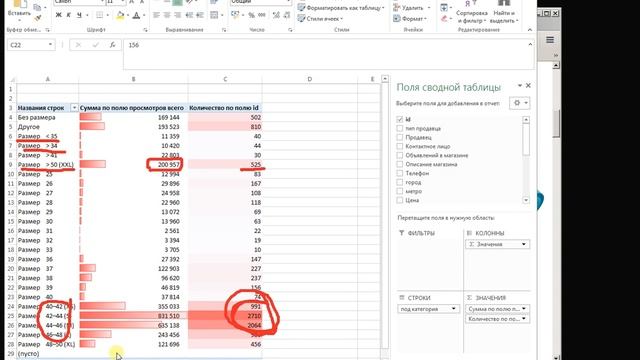Expand Стили ячеек dropdown

pos(320,19)
